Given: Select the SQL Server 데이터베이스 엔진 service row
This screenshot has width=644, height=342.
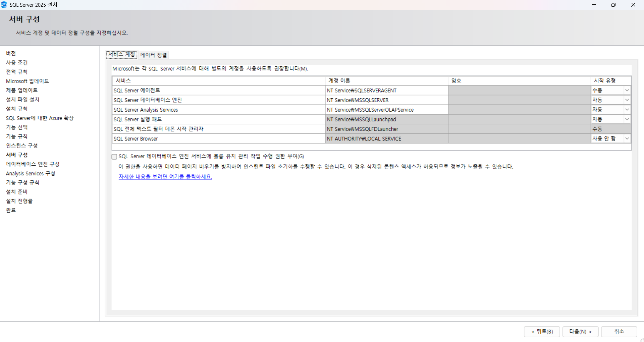Looking at the screenshot, I should (218, 100).
